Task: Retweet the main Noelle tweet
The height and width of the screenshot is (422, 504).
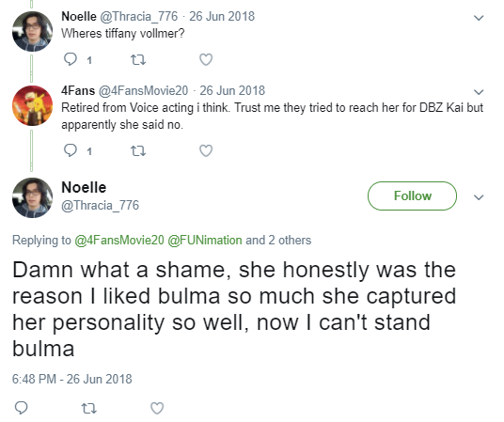Action: coord(88,409)
